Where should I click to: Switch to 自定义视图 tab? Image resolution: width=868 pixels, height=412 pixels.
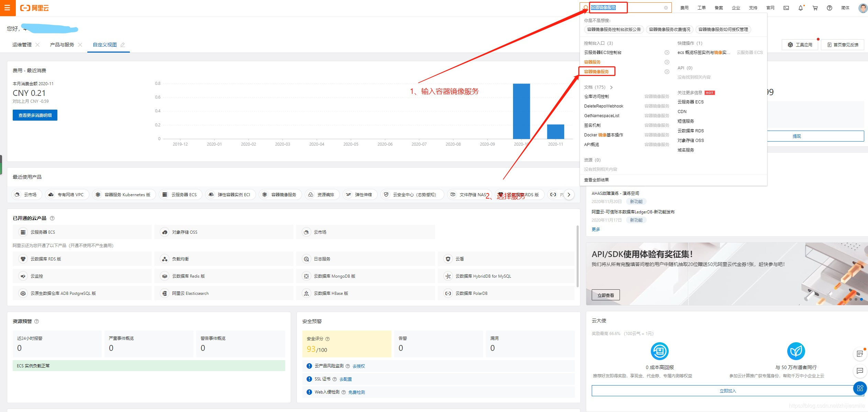(105, 45)
